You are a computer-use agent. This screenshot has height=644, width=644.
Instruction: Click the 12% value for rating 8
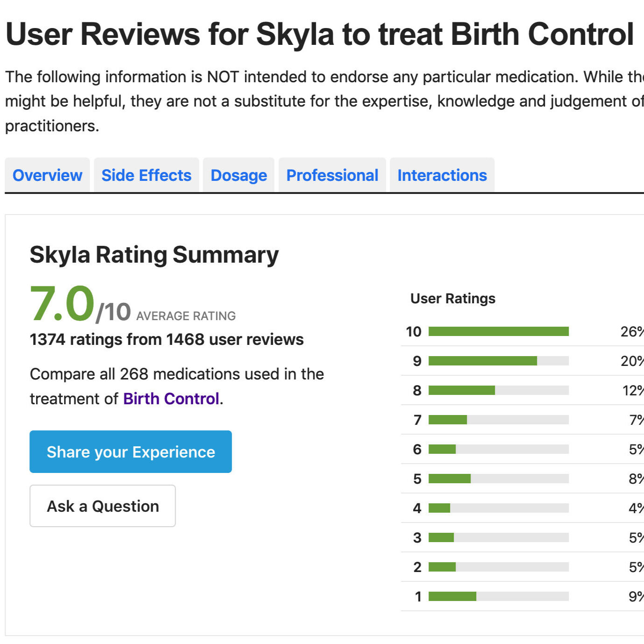click(633, 390)
